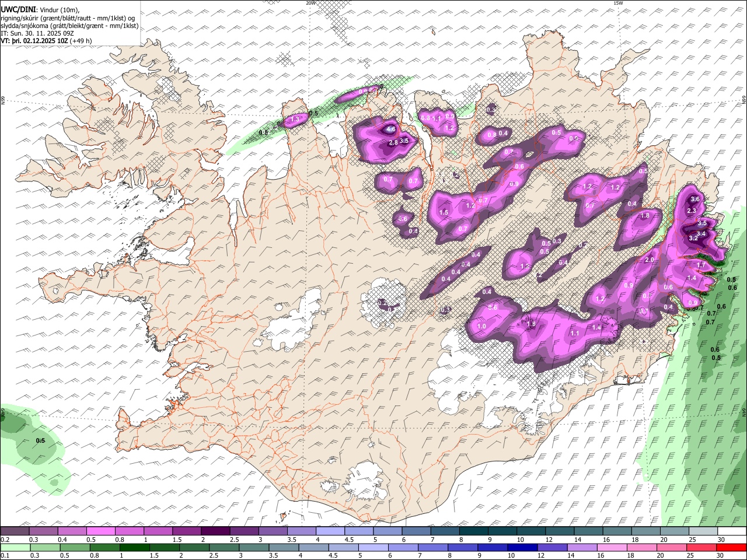Click the pink 16 swatch in lower legend row
This screenshot has height=560, width=747.
click(x=612, y=547)
